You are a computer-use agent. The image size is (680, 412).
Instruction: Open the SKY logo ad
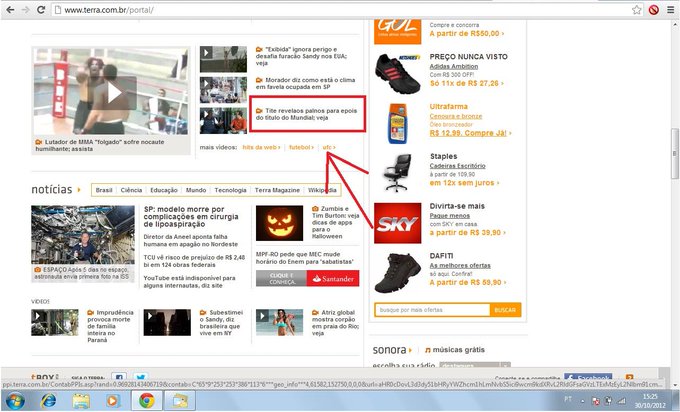click(397, 223)
